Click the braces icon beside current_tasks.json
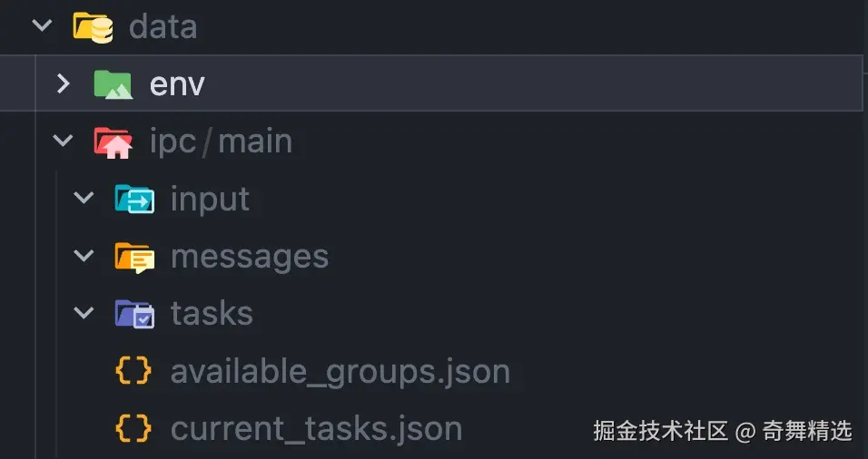Screen dimensions: 868x459 click(134, 428)
